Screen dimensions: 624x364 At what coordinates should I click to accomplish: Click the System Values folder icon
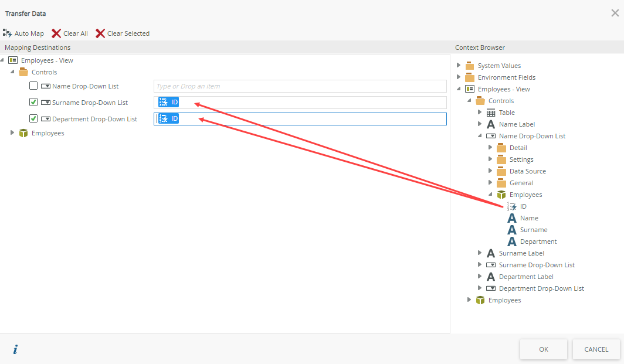click(470, 66)
